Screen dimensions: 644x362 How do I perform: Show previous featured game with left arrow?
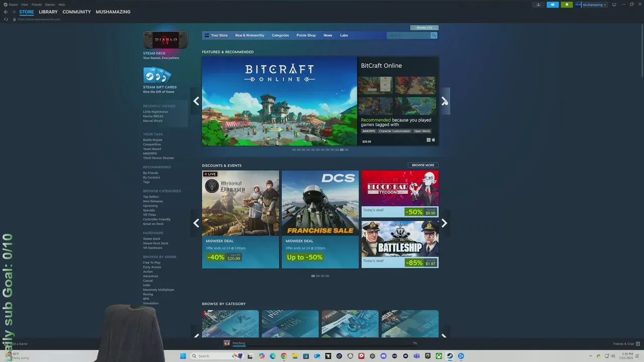point(196,101)
